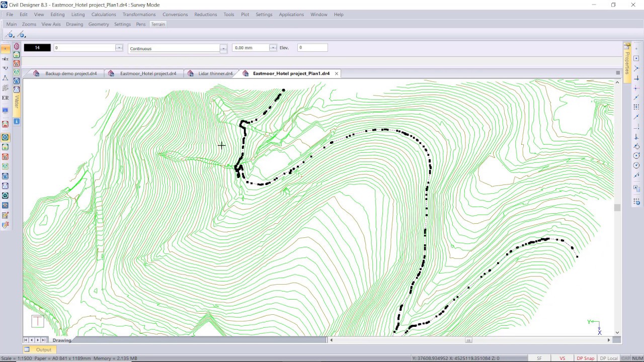Click grid with globe icon on right toolbar
The width and height of the screenshot is (644, 362).
click(x=636, y=202)
